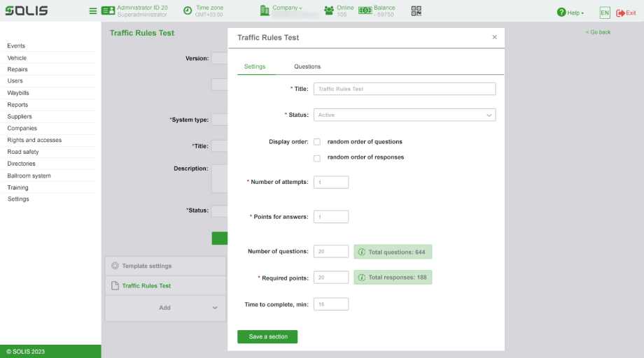Open Road safety in sidebar
The image size is (644, 358).
tap(23, 152)
